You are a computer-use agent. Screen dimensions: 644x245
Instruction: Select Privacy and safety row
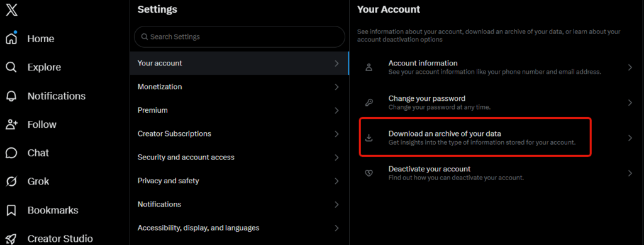point(240,181)
